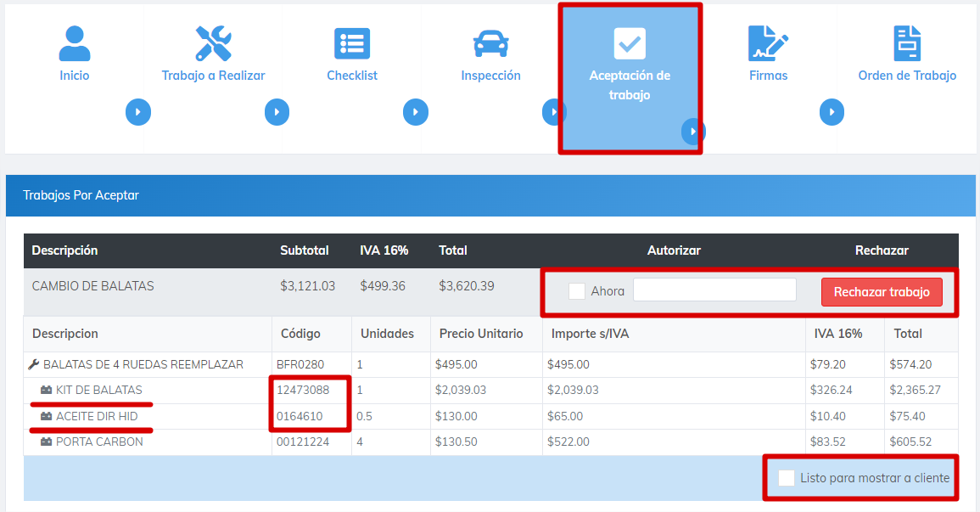Screen dimensions: 980x512
Task: Click the authorization date input field
Action: coord(714,290)
